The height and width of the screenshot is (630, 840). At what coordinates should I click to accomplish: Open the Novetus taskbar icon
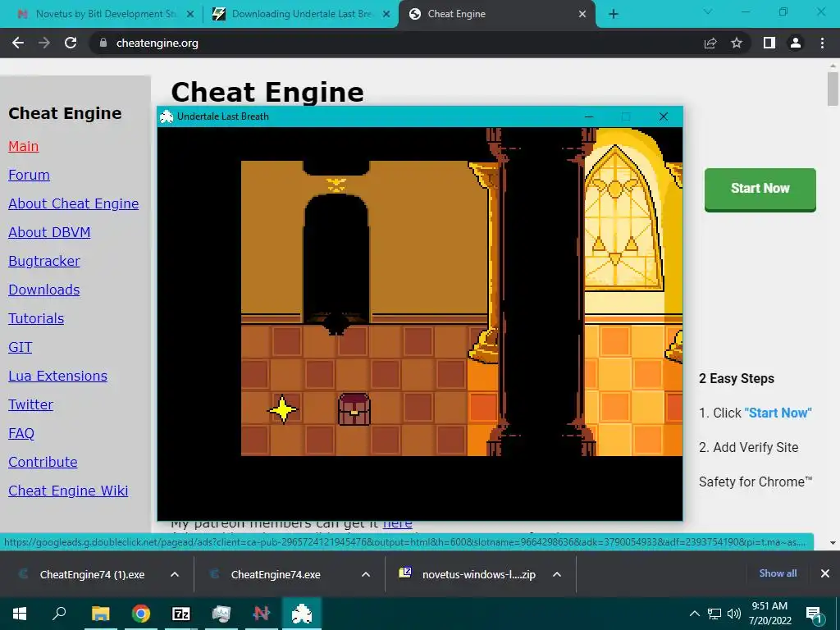coord(262,614)
